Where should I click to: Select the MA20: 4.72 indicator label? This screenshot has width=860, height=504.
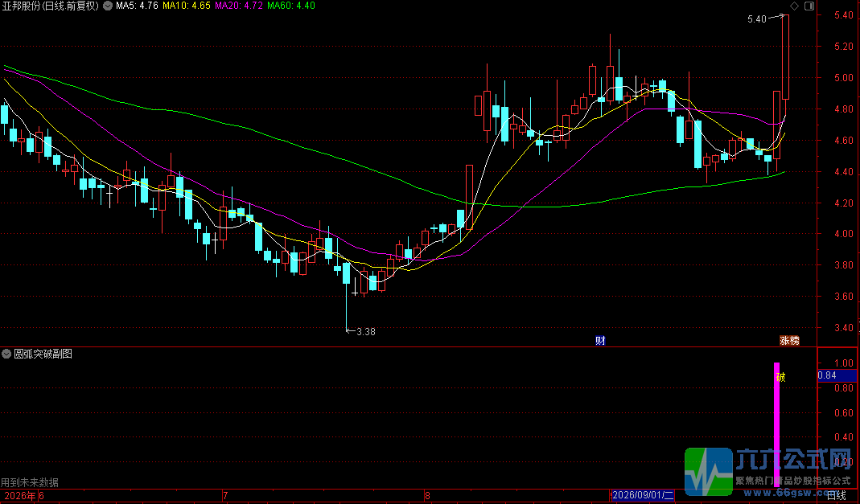[x=239, y=6]
